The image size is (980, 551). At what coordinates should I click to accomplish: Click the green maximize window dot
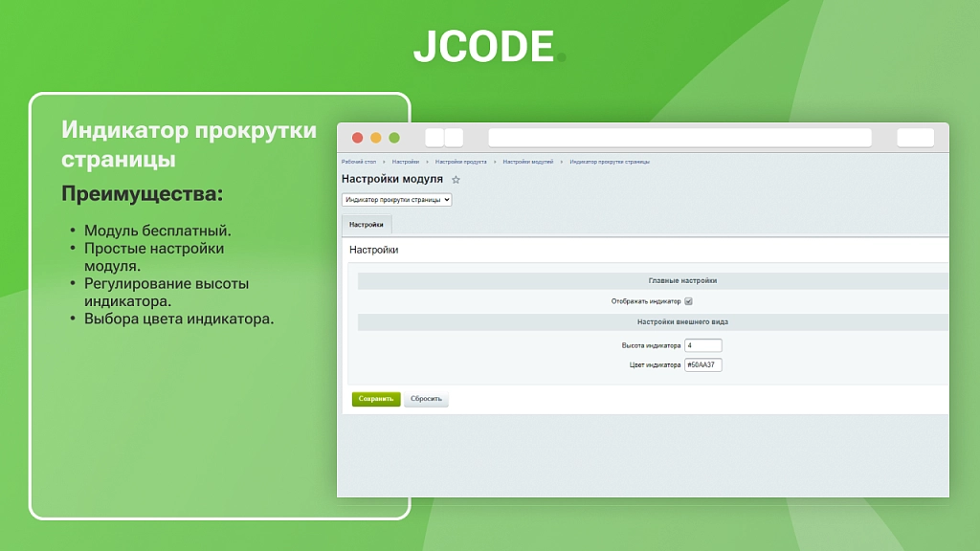point(394,138)
